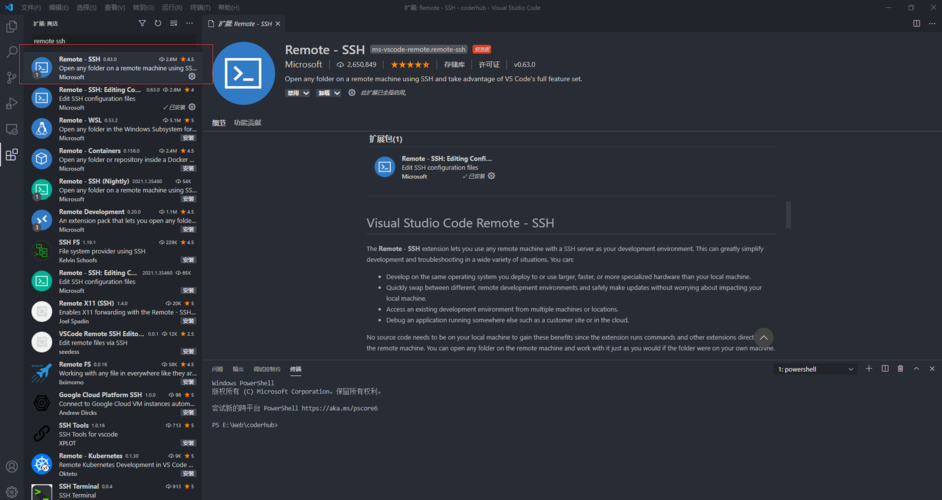Click the filter extensions funnel icon
The height and width of the screenshot is (500, 942).
(x=142, y=23)
